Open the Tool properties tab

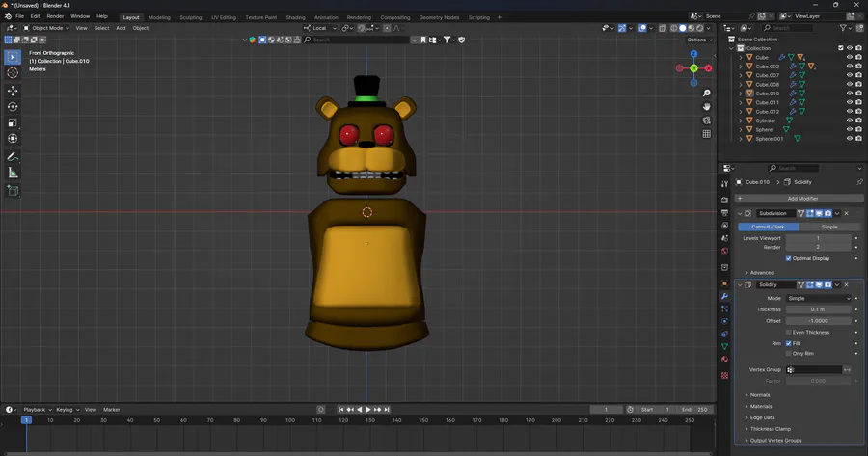pos(724,184)
